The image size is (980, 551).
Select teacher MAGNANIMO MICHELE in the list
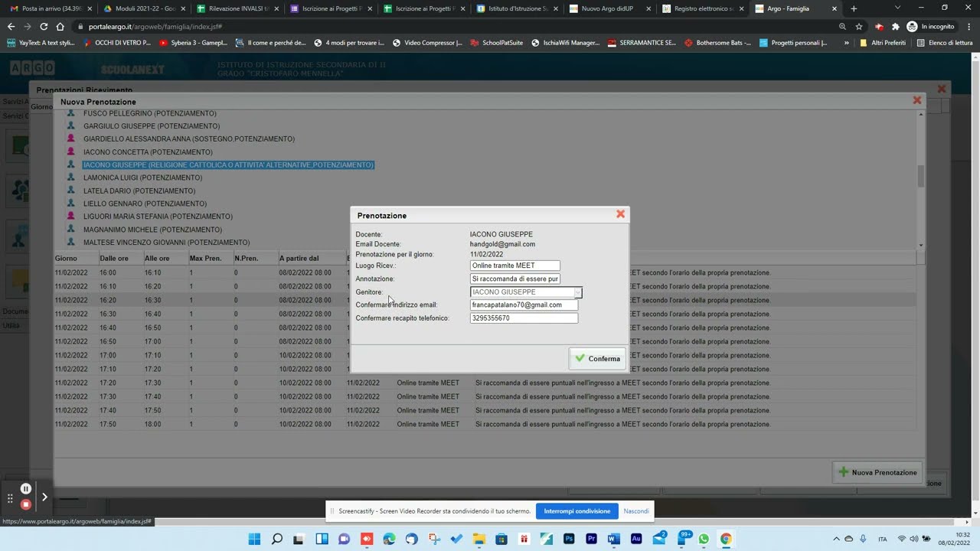152,230
